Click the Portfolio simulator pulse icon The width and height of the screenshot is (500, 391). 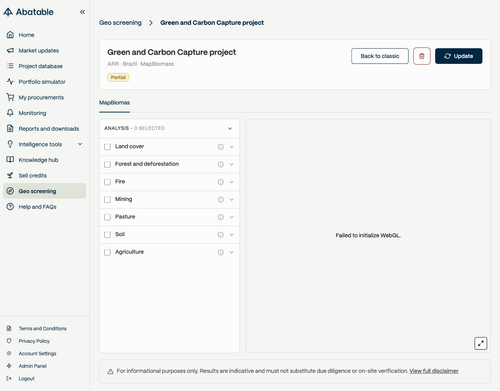tap(10, 82)
